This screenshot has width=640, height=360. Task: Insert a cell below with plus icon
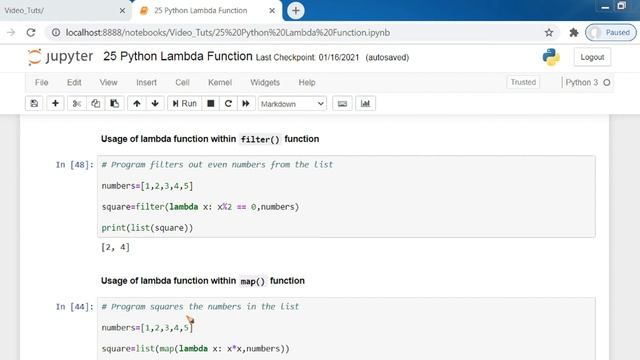tap(55, 104)
